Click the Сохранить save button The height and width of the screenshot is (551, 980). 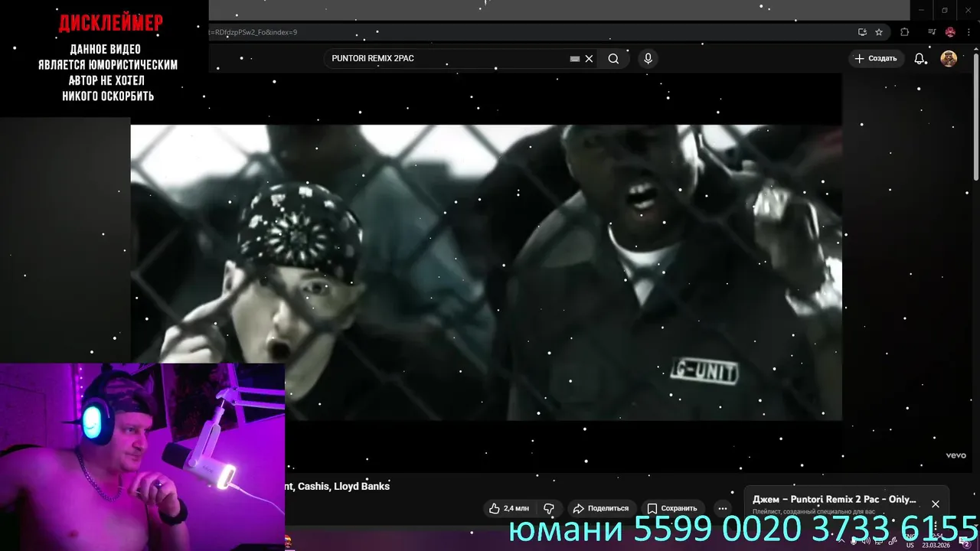click(672, 508)
